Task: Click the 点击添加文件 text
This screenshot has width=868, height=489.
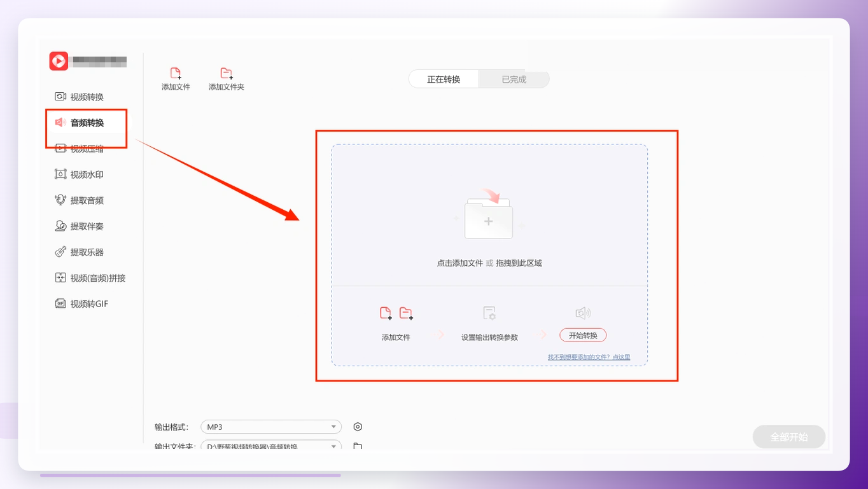Action: (x=460, y=263)
